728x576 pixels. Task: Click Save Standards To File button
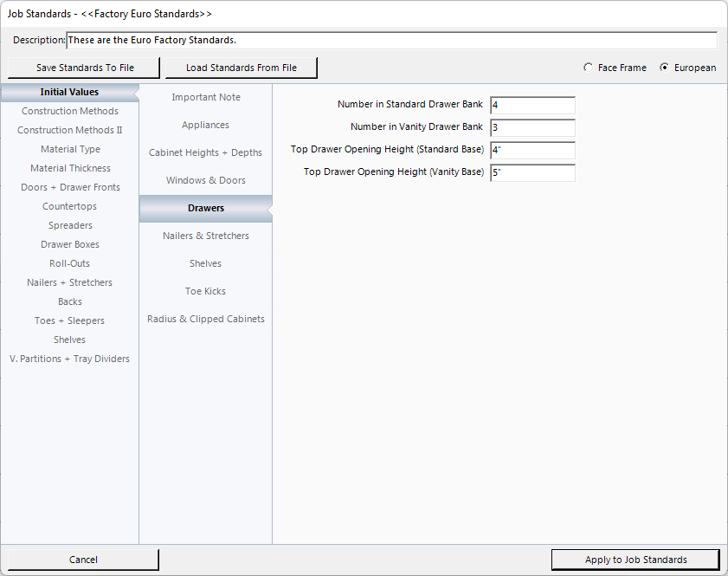coord(85,68)
